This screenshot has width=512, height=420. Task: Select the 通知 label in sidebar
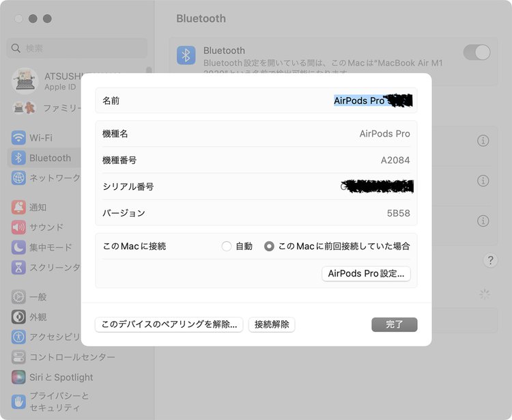pyautogui.click(x=38, y=208)
